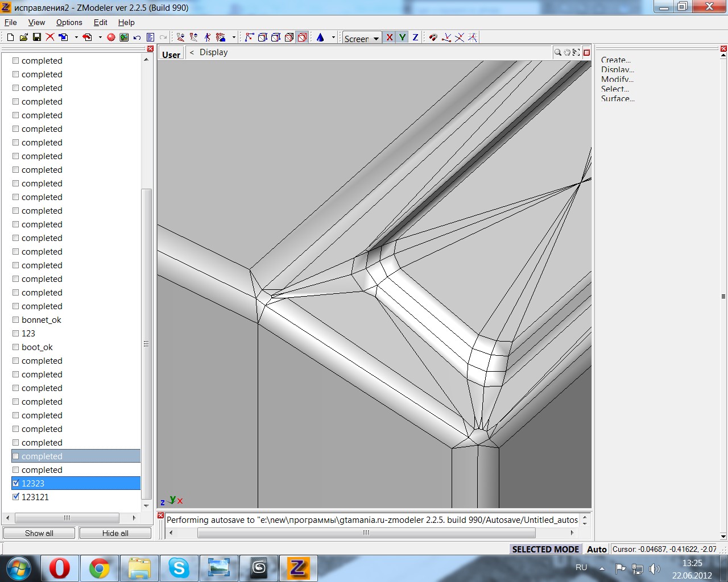The width and height of the screenshot is (728, 582).
Task: Activate the magnet snapping icon
Action: pyautogui.click(x=433, y=38)
